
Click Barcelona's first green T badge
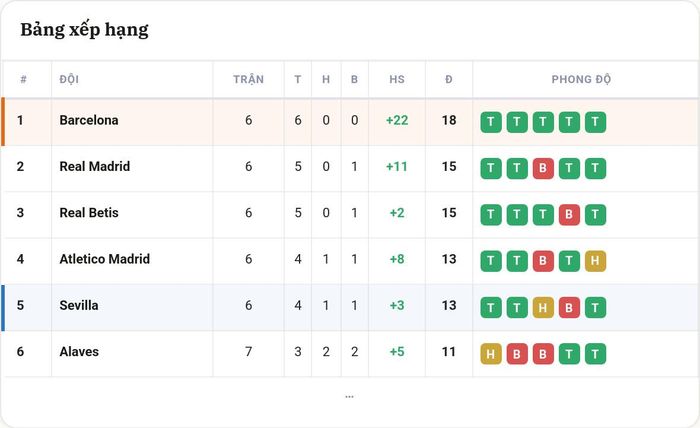click(x=491, y=122)
